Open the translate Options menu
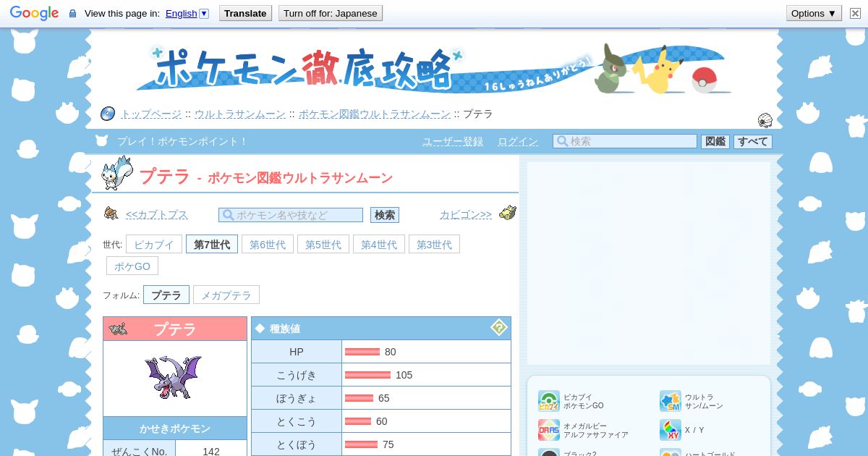Screen dimensions: 868x456 coord(814,13)
